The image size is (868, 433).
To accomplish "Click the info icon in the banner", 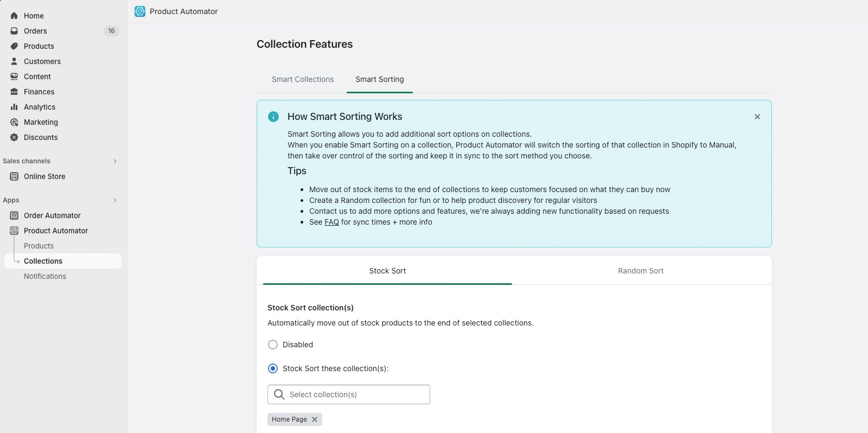I will coord(273,117).
